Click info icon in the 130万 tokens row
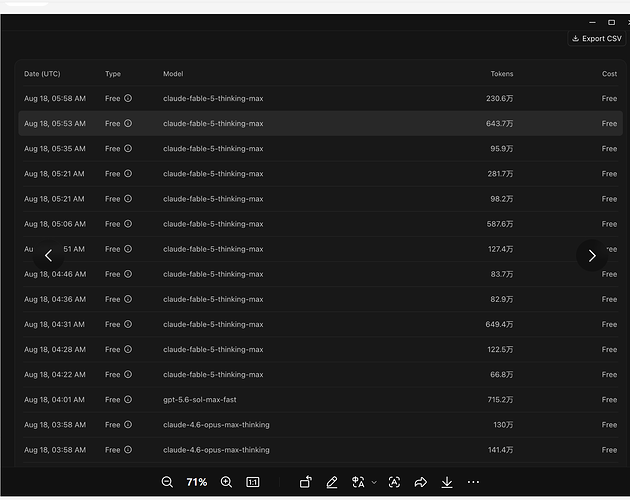Screen dimensions: 630x500 pos(128,425)
